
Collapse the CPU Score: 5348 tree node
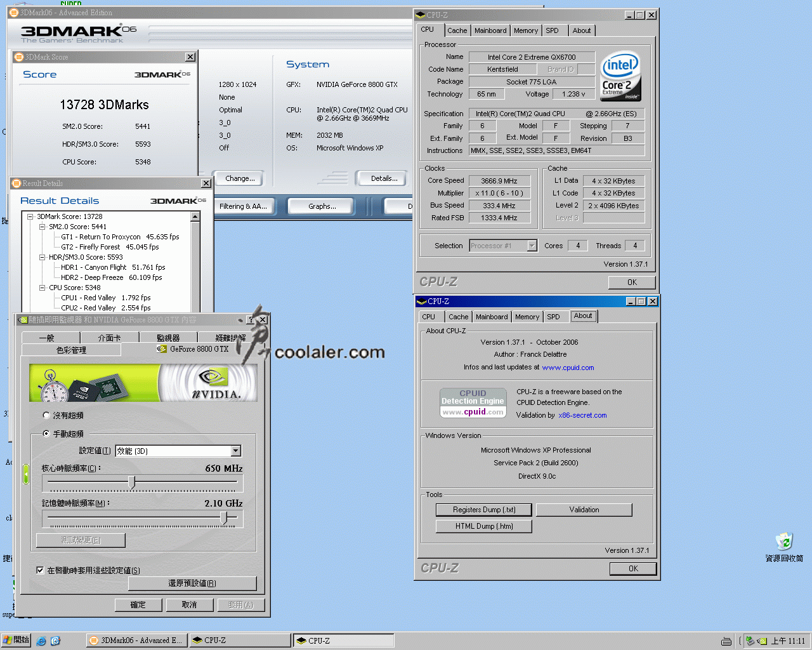pos(42,288)
